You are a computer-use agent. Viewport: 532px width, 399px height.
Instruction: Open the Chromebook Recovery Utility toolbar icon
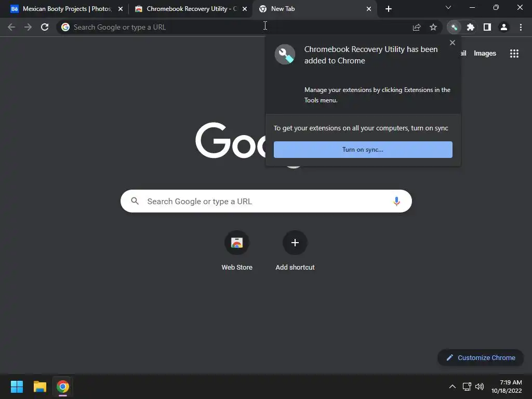[454, 27]
